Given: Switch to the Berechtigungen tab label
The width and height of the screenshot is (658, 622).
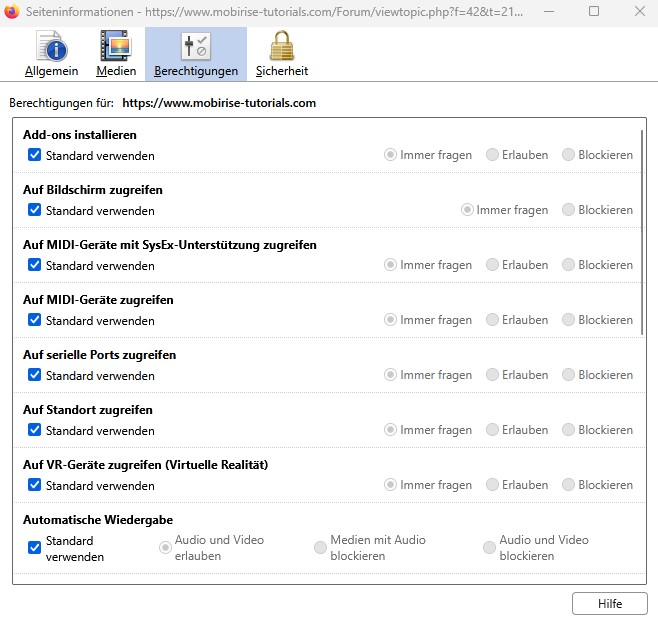Looking at the screenshot, I should [196, 71].
